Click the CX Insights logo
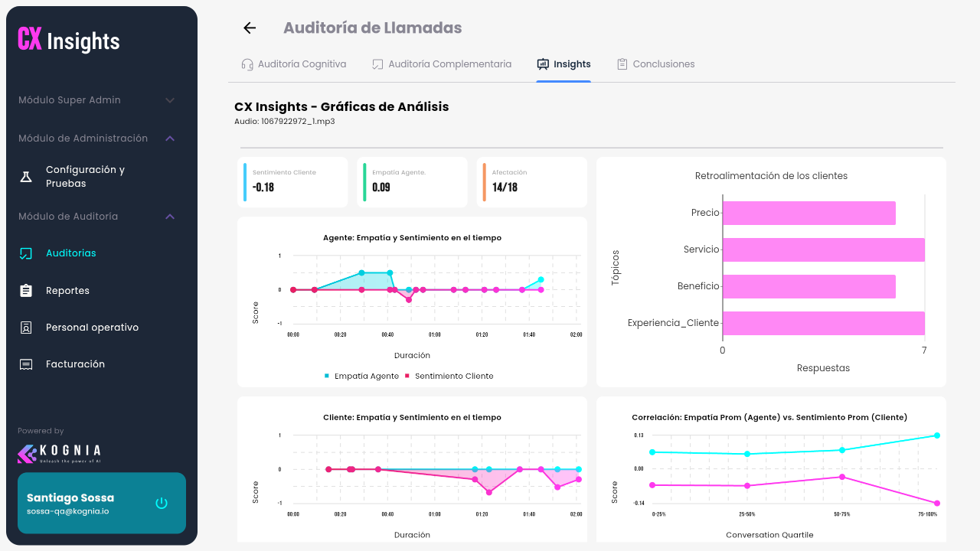This screenshot has width=980, height=551. 69,41
